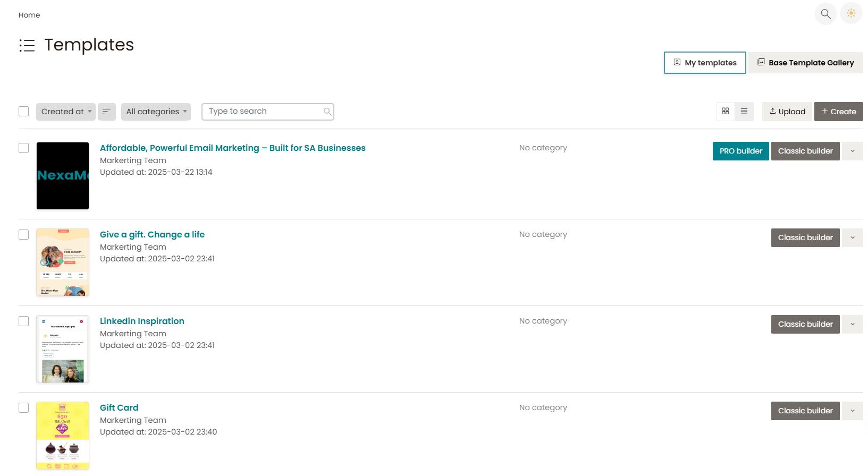This screenshot has width=868, height=476.
Task: Click the Create button
Action: pos(839,112)
